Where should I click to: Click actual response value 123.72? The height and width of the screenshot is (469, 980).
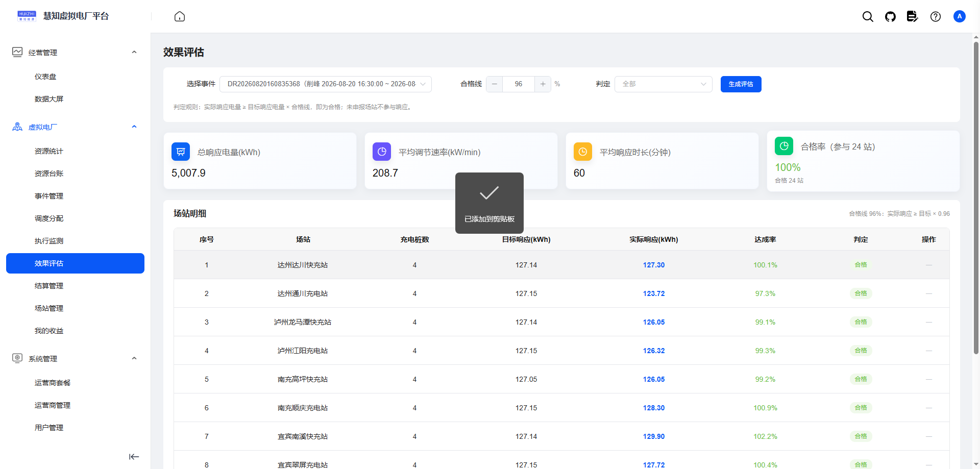click(x=654, y=293)
